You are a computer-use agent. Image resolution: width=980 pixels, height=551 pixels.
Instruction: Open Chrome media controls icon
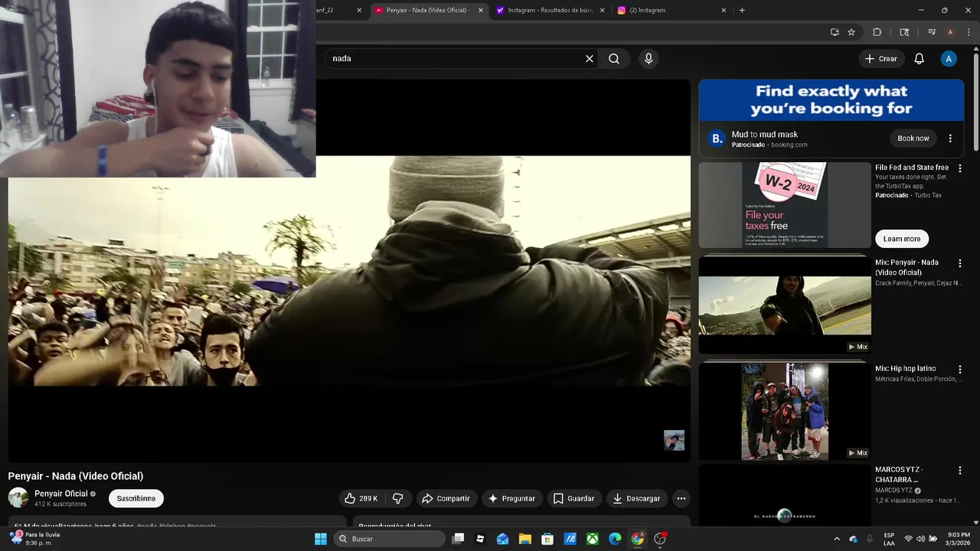[x=932, y=32]
